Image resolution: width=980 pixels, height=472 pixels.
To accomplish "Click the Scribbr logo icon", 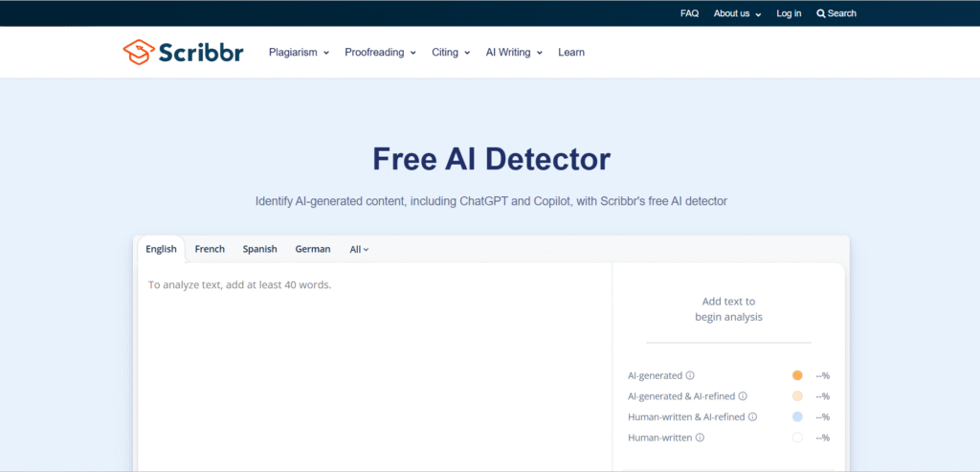I will coord(139,52).
